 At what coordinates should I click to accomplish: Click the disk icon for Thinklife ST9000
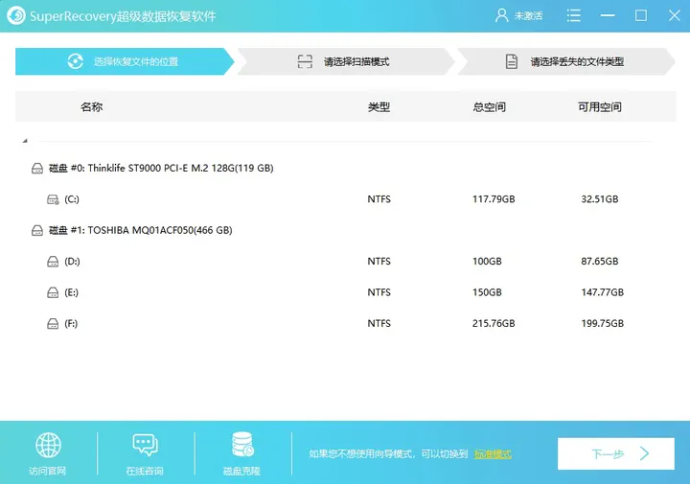click(x=37, y=169)
